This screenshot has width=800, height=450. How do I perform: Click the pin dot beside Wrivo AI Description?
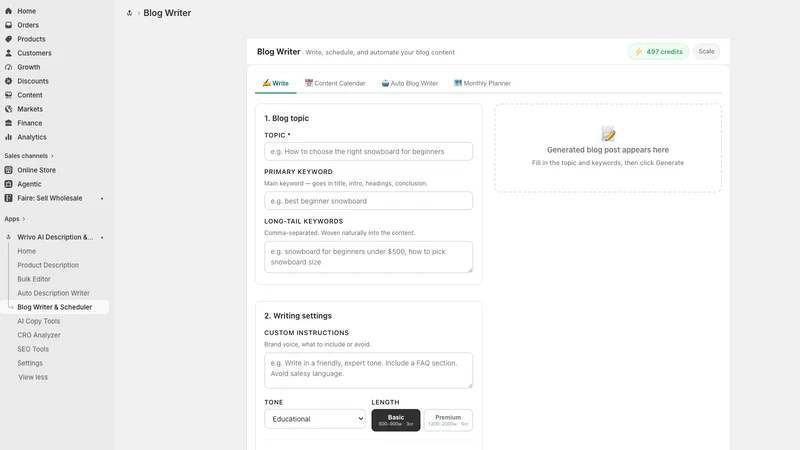click(x=102, y=238)
